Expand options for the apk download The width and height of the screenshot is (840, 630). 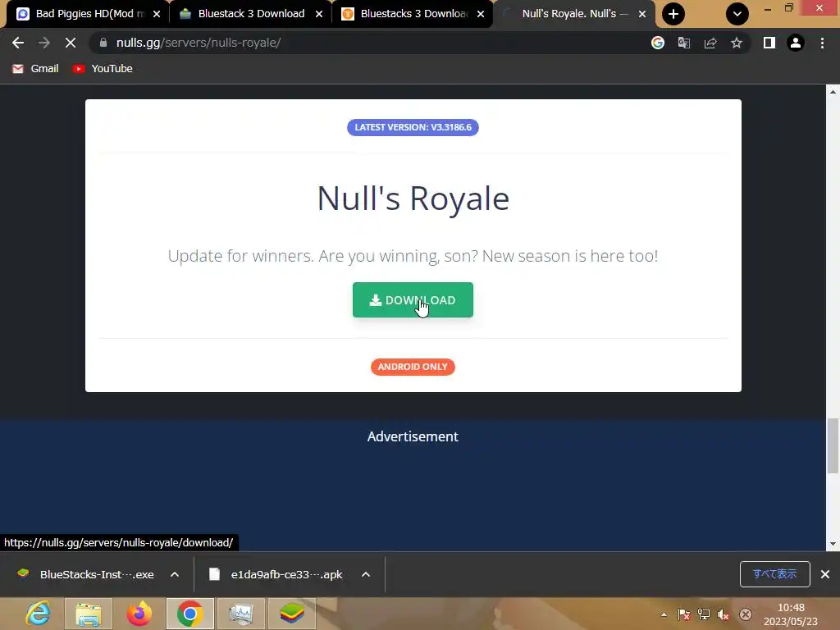(x=366, y=574)
